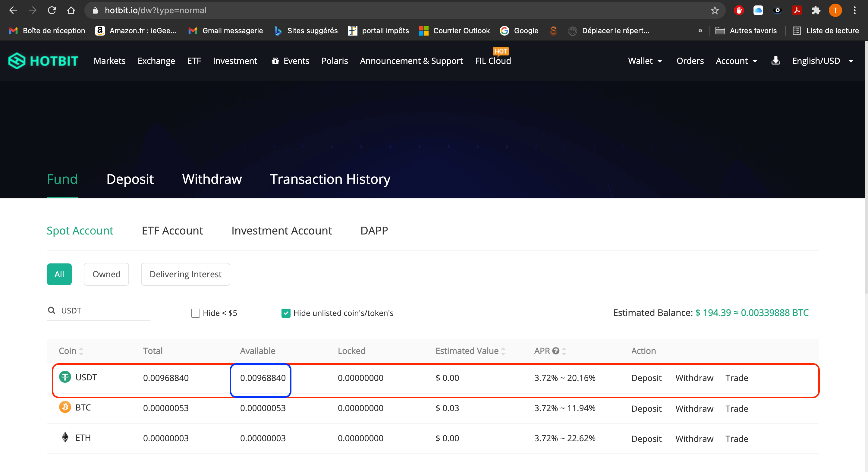This screenshot has height=472, width=868.
Task: Open the browser extensions puzzle icon
Action: pos(816,11)
